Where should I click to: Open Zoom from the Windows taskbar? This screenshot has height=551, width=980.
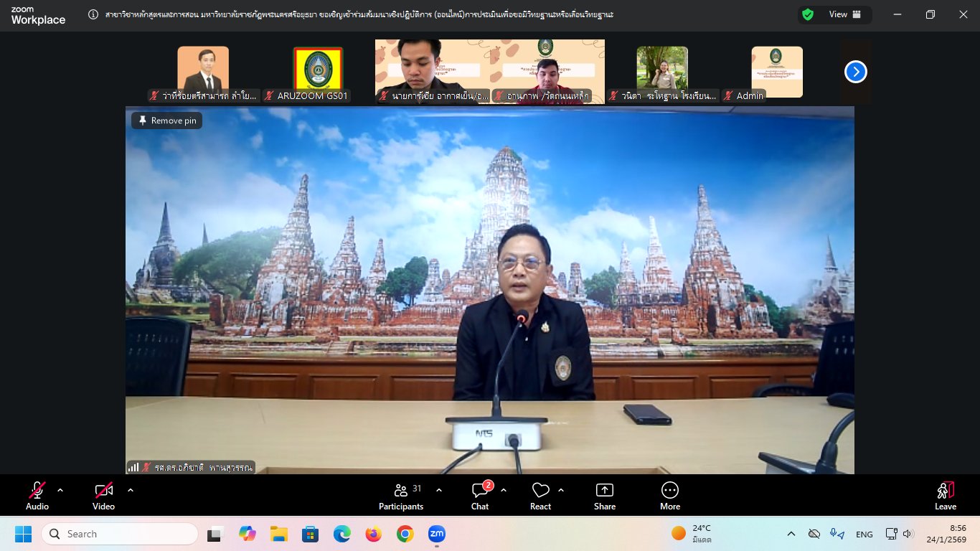click(x=436, y=534)
